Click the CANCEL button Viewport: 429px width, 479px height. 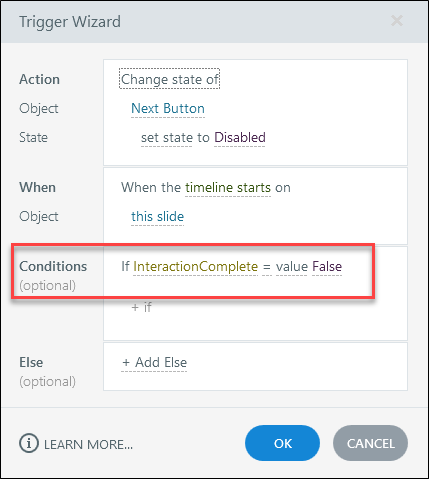370,443
